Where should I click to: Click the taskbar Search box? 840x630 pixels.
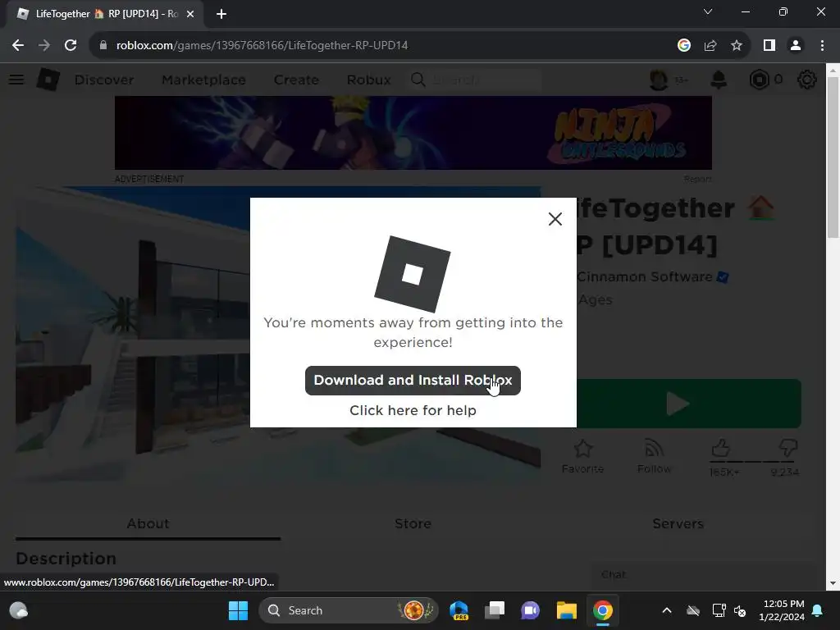[348, 610]
